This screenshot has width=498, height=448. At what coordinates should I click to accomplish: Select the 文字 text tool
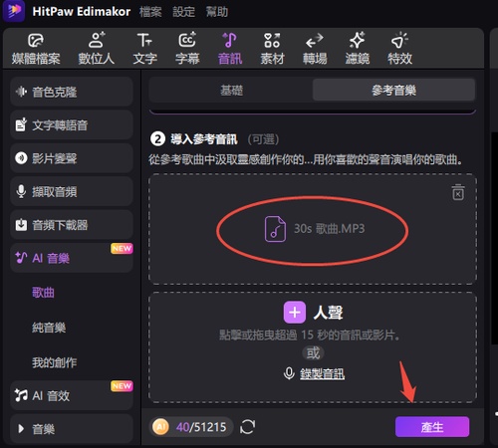[144, 49]
